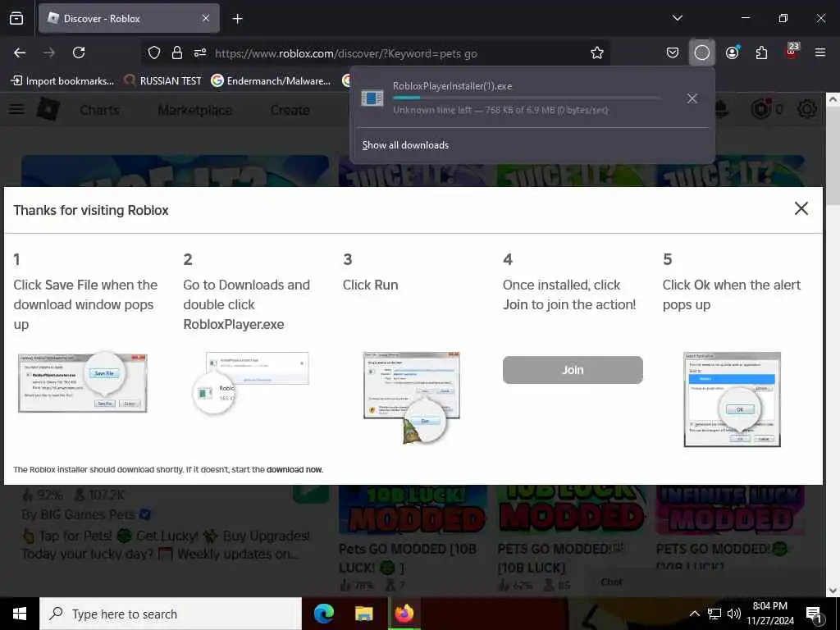Open the Endermanch/Malware bookmark
Image resolution: width=840 pixels, height=630 pixels.
click(271, 81)
